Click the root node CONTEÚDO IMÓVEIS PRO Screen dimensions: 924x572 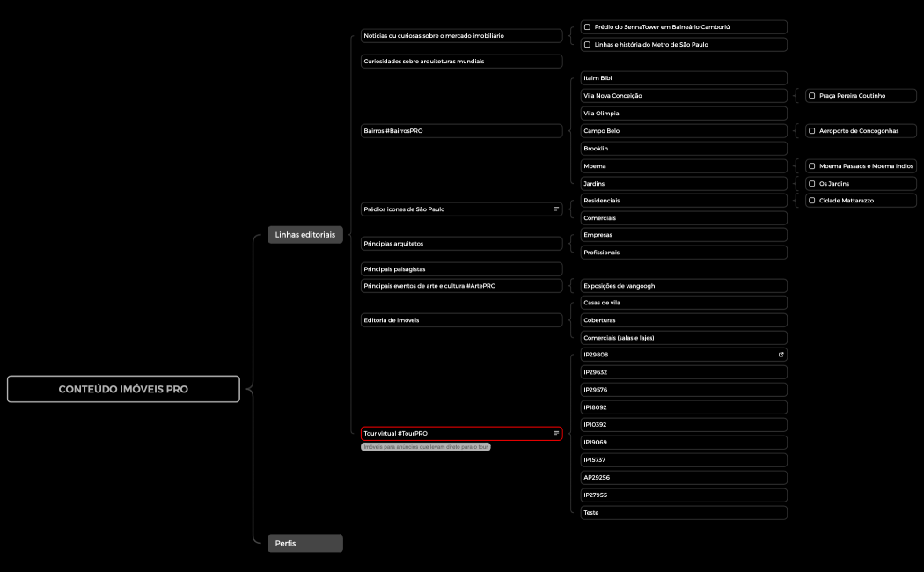click(x=123, y=389)
